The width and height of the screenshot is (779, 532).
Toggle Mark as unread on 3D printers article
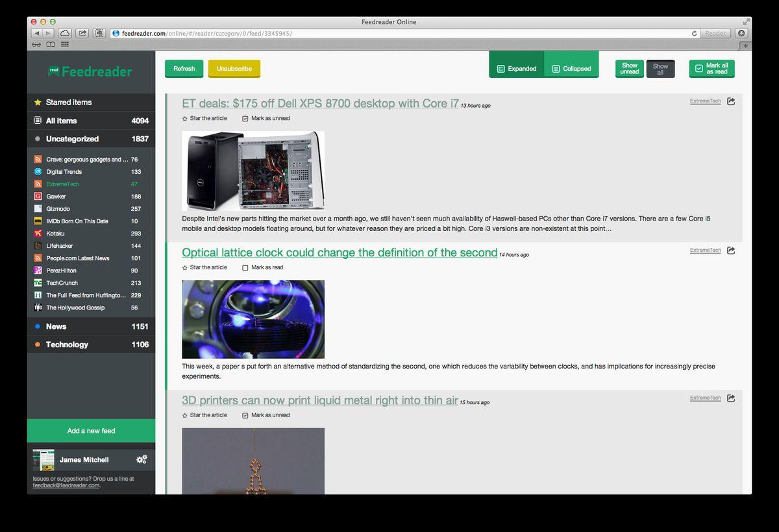(x=245, y=415)
